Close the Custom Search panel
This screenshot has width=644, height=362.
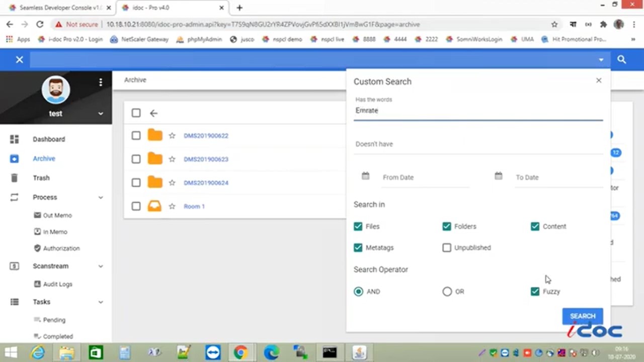tap(598, 80)
